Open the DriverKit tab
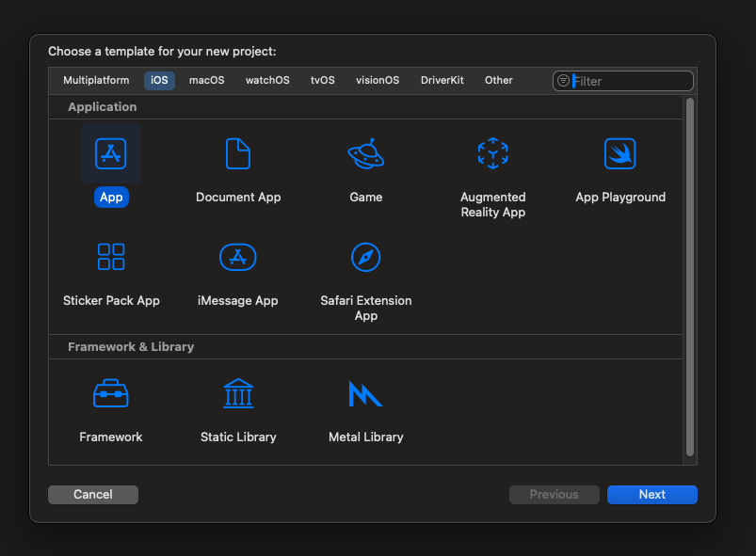The height and width of the screenshot is (556, 756). pos(442,81)
